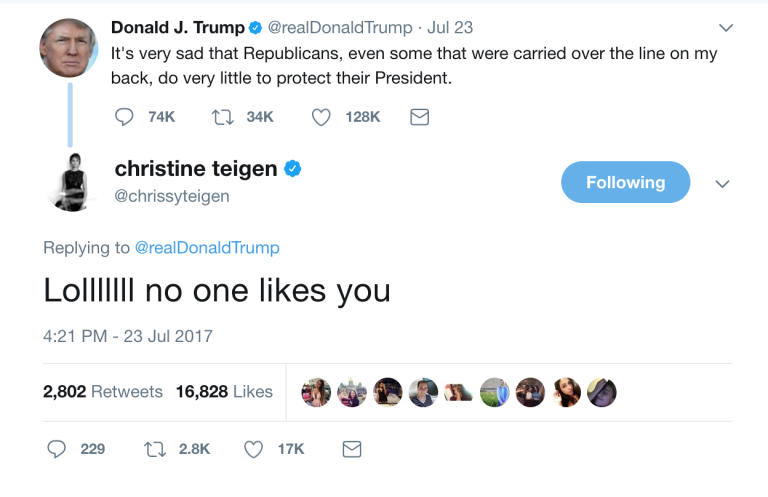The width and height of the screenshot is (768, 497).
Task: Reply to the original tweet about Republicans
Action: tap(125, 117)
